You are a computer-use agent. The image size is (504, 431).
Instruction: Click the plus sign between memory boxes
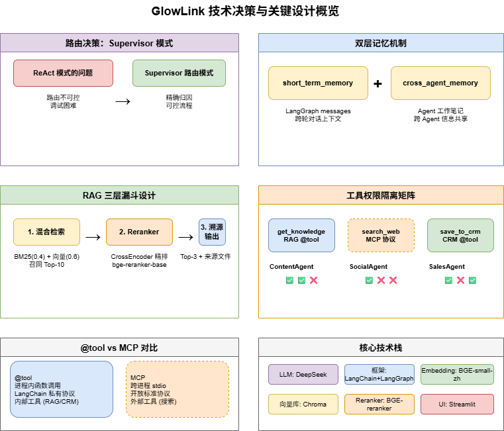378,83
